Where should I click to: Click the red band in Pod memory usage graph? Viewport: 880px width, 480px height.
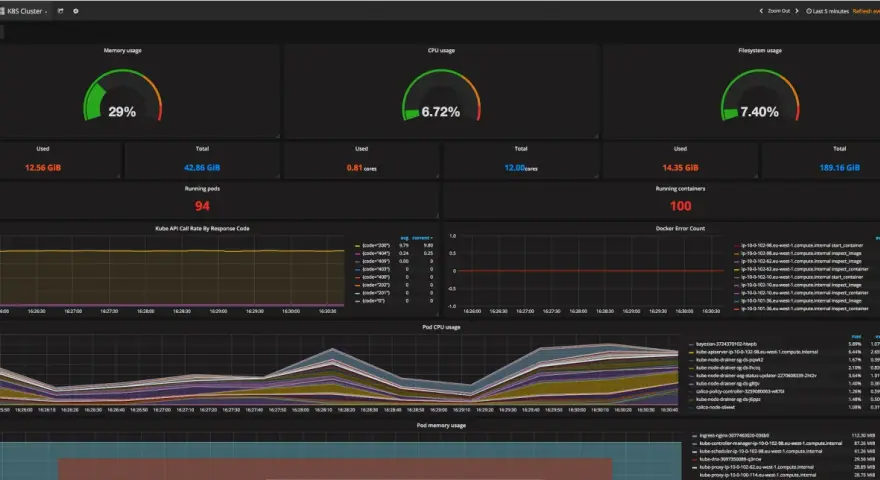pyautogui.click(x=335, y=469)
